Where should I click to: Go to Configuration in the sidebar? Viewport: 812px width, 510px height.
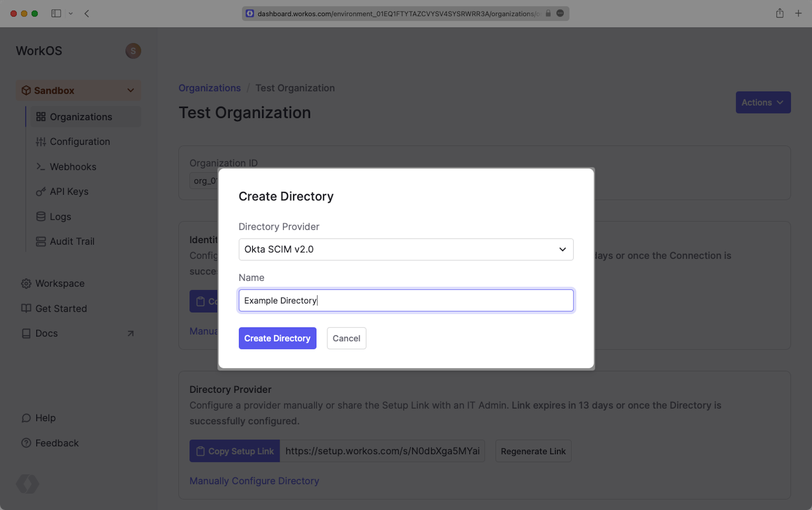point(80,142)
